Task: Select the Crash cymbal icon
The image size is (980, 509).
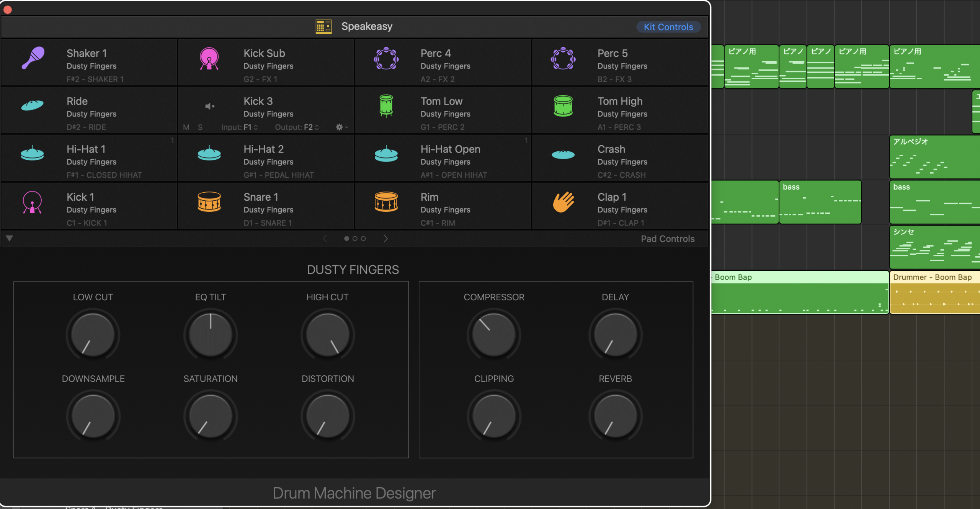Action: 563,154
